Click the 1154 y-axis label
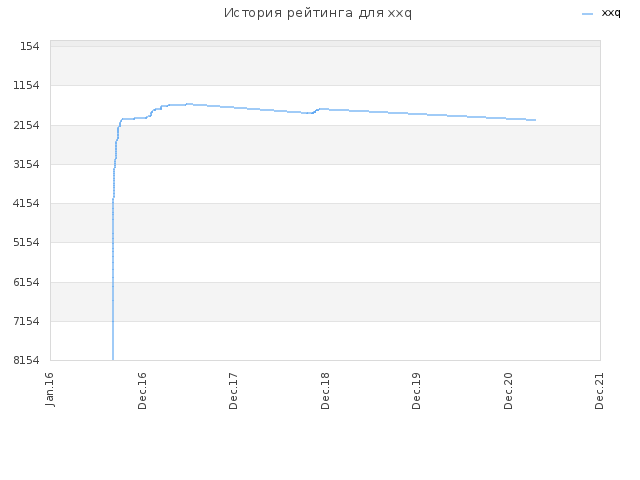 tap(27, 85)
